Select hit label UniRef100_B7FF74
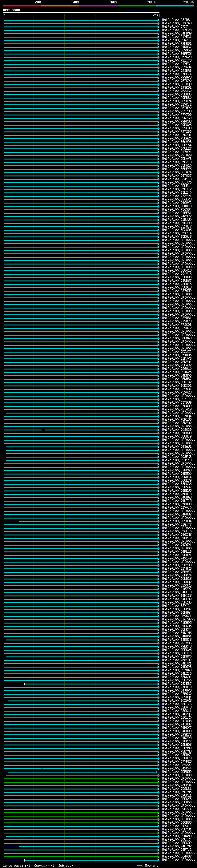The width and height of the screenshot is (197, 868). pyautogui.click(x=176, y=74)
